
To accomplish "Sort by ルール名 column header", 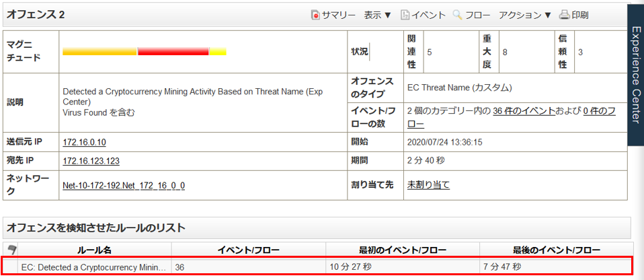I will click(x=95, y=250).
